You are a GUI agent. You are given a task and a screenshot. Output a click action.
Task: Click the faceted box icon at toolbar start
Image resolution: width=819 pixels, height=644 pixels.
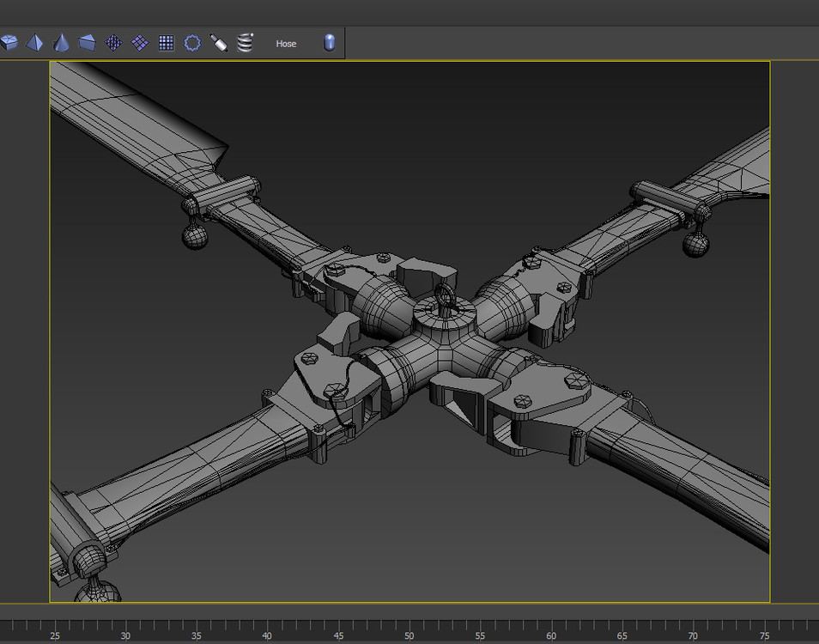pyautogui.click(x=9, y=43)
